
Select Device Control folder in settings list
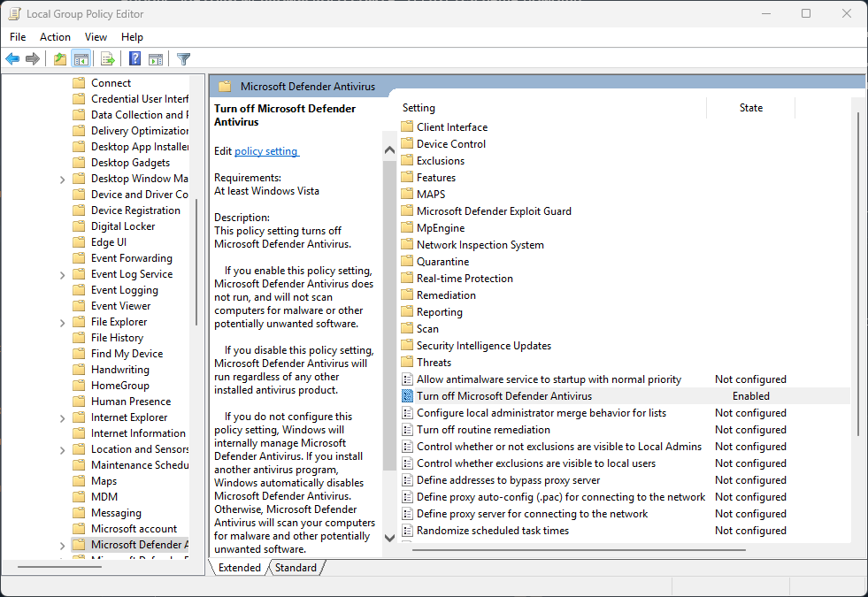451,144
